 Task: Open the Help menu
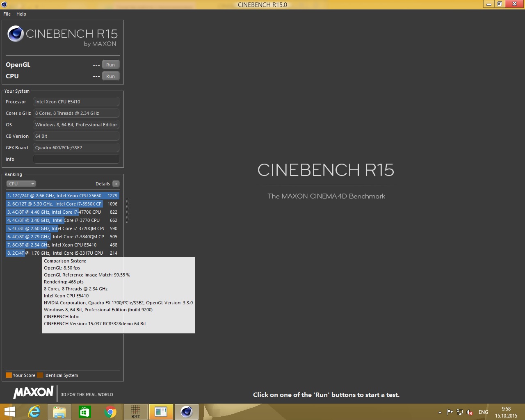pos(21,14)
